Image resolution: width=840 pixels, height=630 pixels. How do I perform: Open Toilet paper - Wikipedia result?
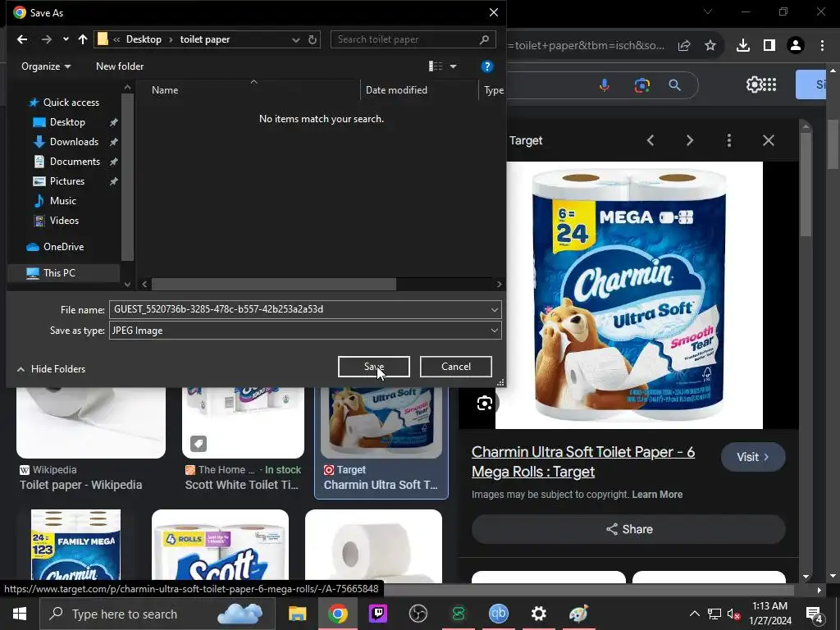81,485
